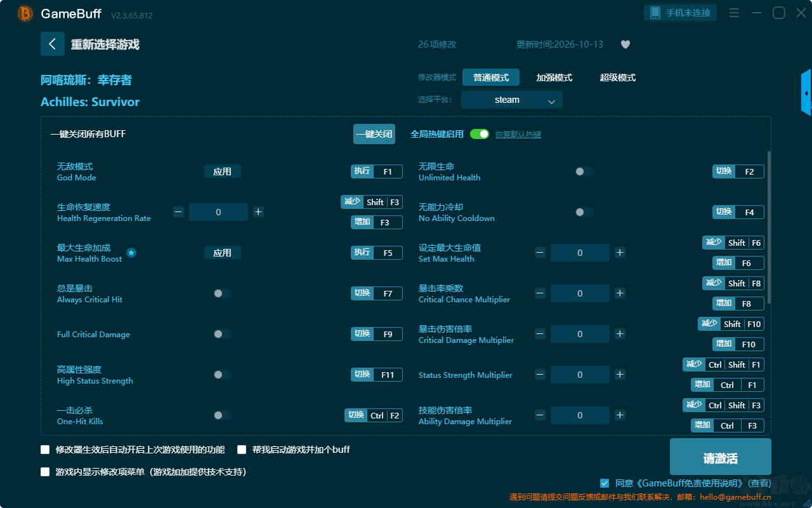812x508 pixels.
Task: Enable One-Hit Kills toggle
Action: point(222,415)
